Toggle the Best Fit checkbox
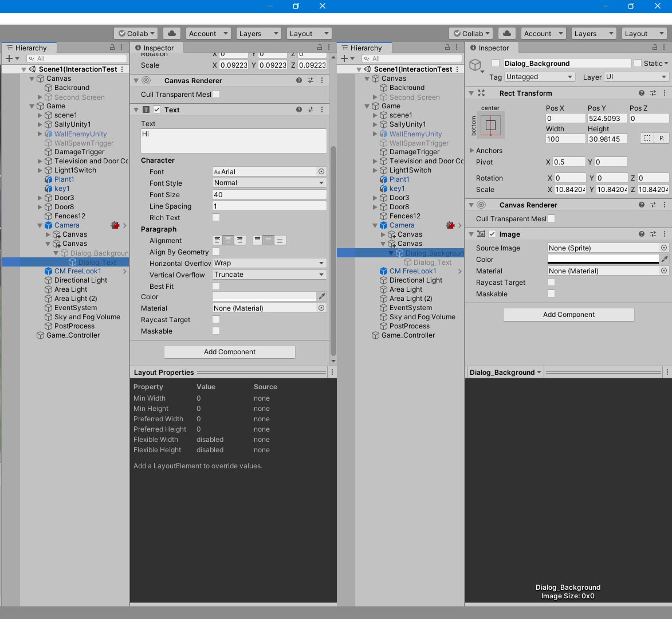Image resolution: width=672 pixels, height=619 pixels. click(216, 285)
